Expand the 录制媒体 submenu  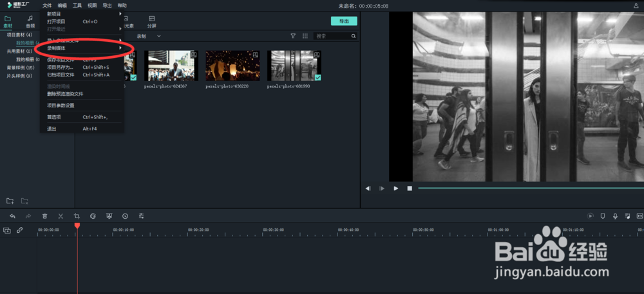pos(82,48)
